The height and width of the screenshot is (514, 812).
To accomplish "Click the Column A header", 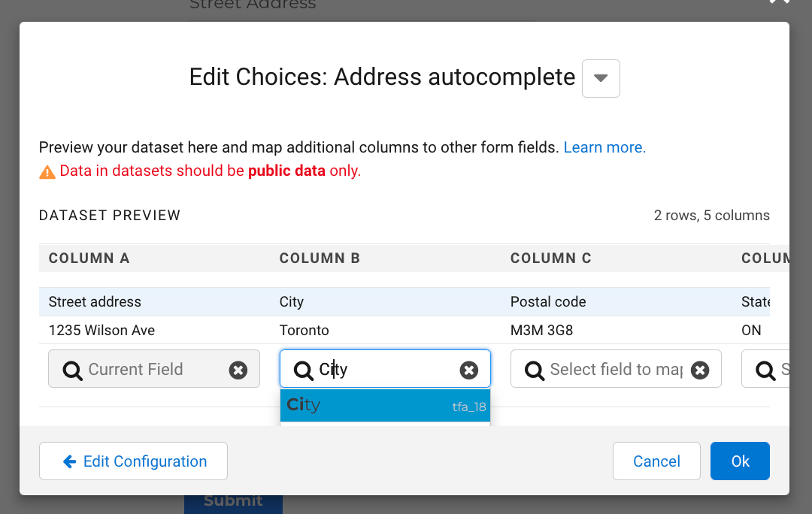I will (89, 259).
